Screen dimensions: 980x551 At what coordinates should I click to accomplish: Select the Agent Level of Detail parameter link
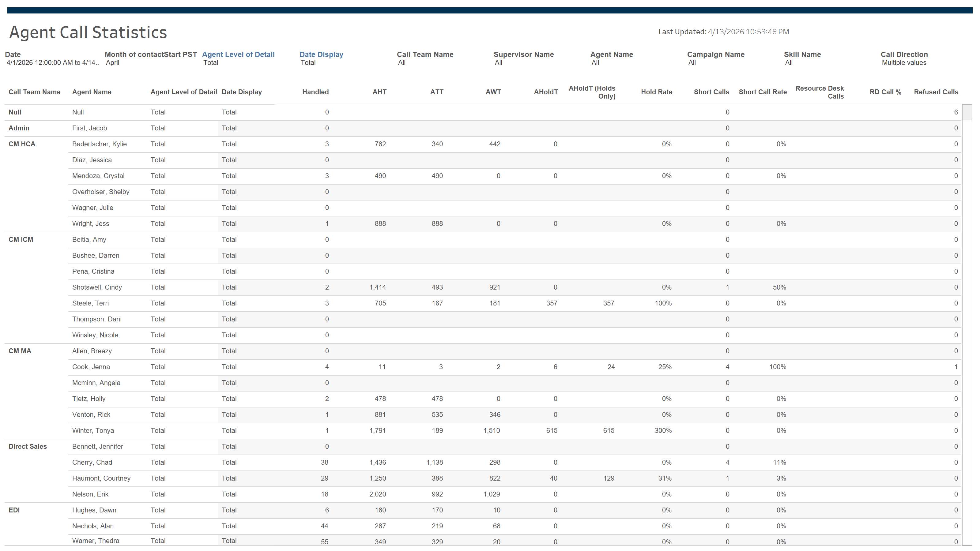[x=239, y=54]
